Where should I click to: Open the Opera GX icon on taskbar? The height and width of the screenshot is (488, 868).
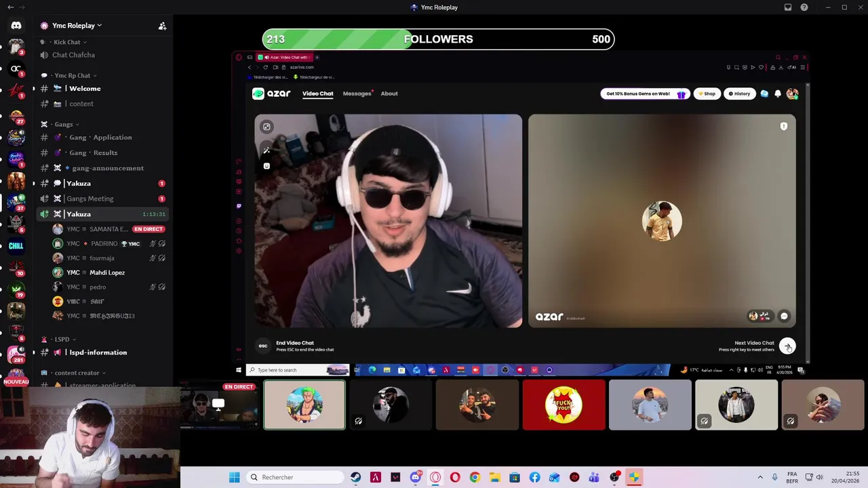(435, 477)
